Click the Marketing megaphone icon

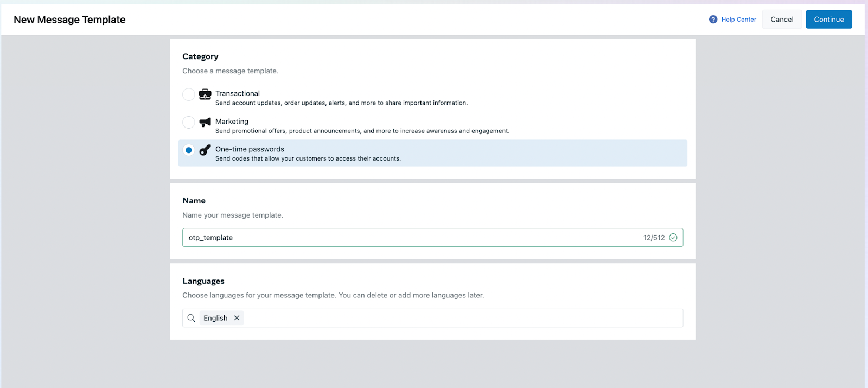(205, 122)
